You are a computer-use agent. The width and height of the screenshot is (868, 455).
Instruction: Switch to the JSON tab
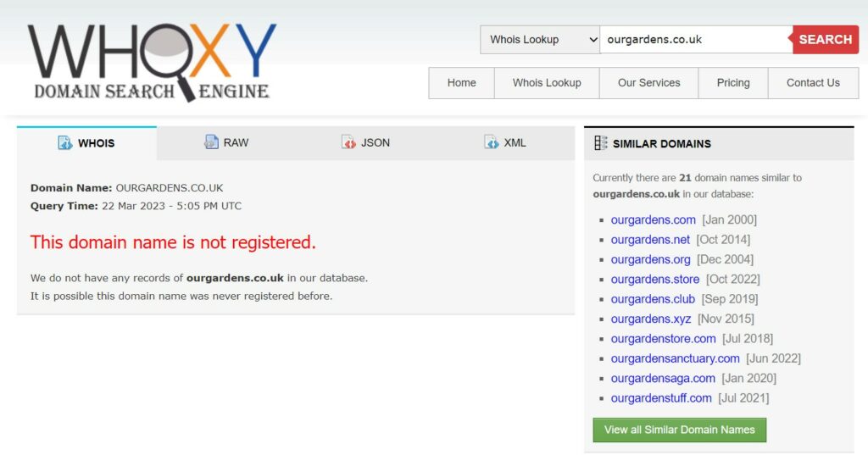[365, 143]
